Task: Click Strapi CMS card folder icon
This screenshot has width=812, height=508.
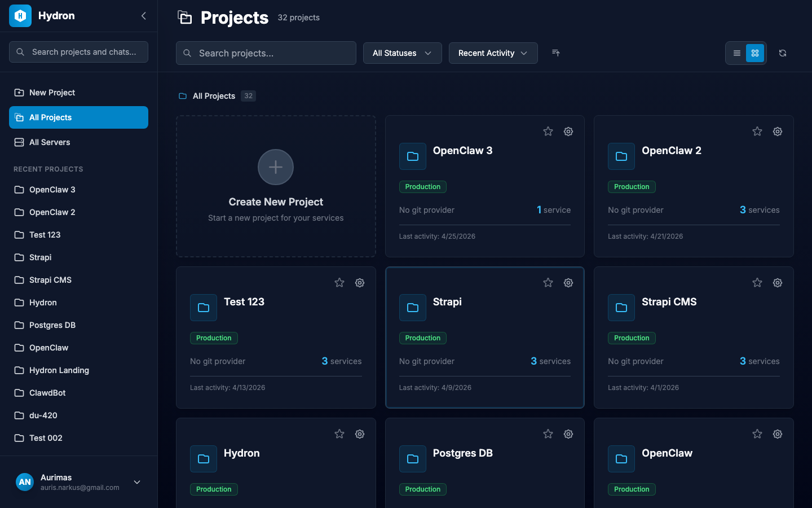Action: pyautogui.click(x=621, y=308)
